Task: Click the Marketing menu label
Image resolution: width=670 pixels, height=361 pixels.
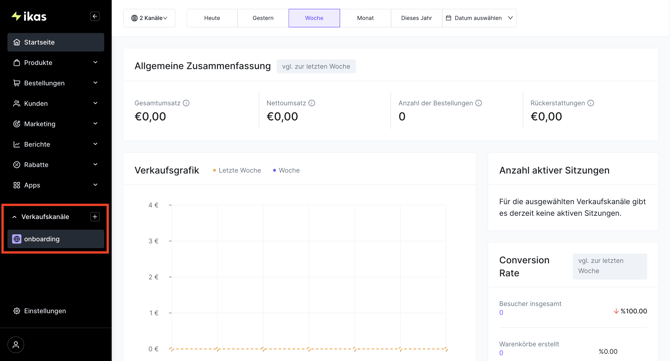Action: [x=40, y=124]
